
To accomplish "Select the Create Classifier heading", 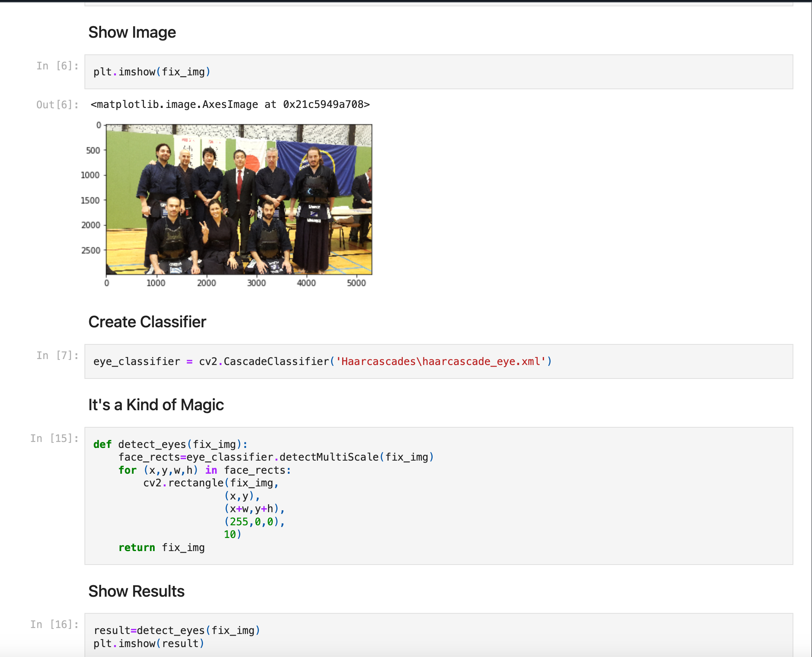I will 147,322.
